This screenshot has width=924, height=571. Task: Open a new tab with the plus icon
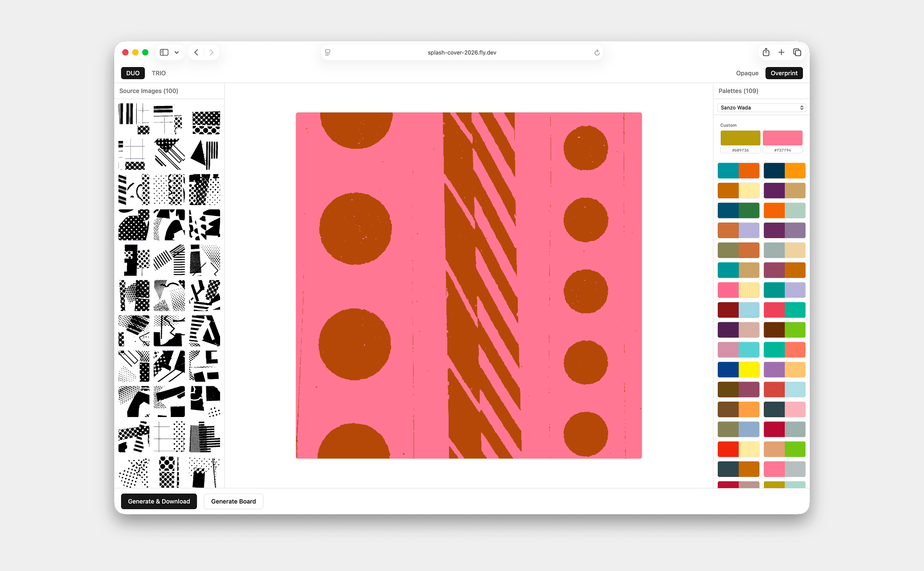(781, 52)
